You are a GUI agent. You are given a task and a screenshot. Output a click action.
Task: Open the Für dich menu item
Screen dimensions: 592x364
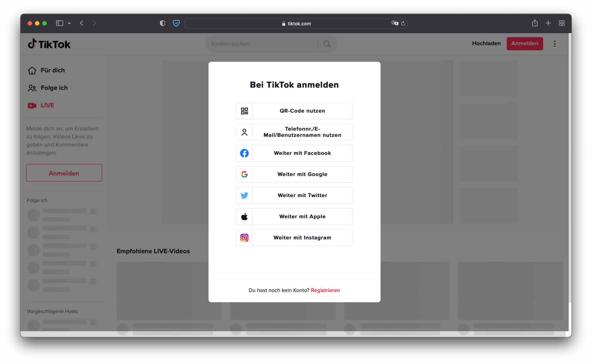46,70
